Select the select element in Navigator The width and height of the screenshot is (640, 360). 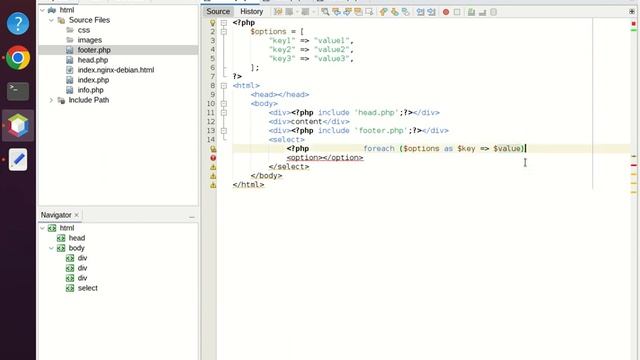(x=87, y=288)
